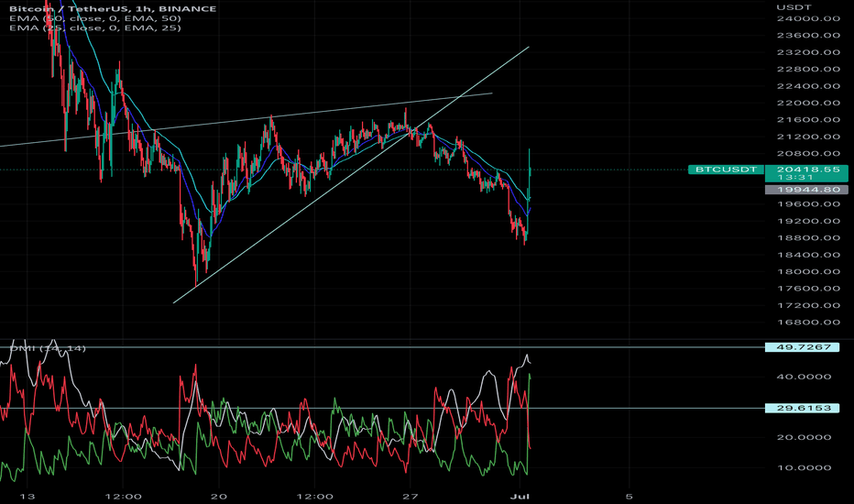Screen dimensions: 854x504
Task: Select the EMA 50 indicator legend
Action: point(95,18)
